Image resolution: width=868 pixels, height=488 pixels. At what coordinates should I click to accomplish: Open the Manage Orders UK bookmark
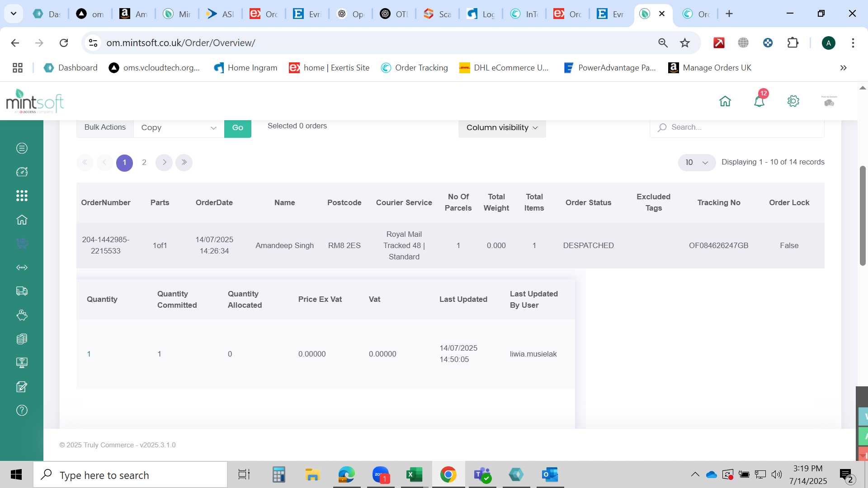[x=710, y=68]
